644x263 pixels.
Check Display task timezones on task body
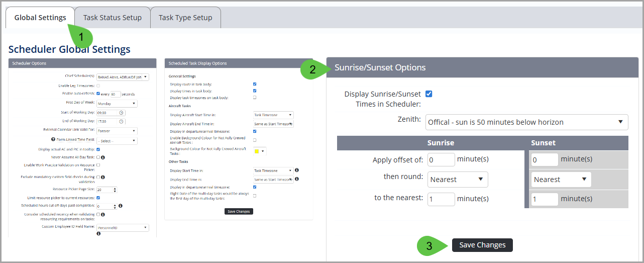tap(255, 98)
